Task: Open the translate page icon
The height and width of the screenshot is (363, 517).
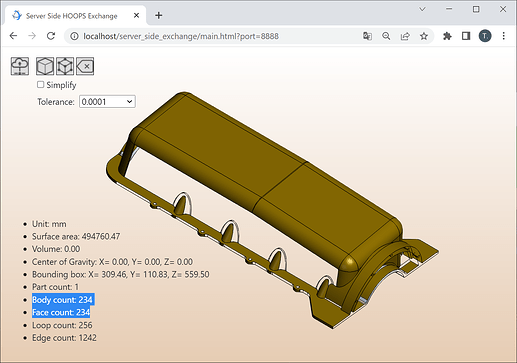Action: [x=367, y=36]
